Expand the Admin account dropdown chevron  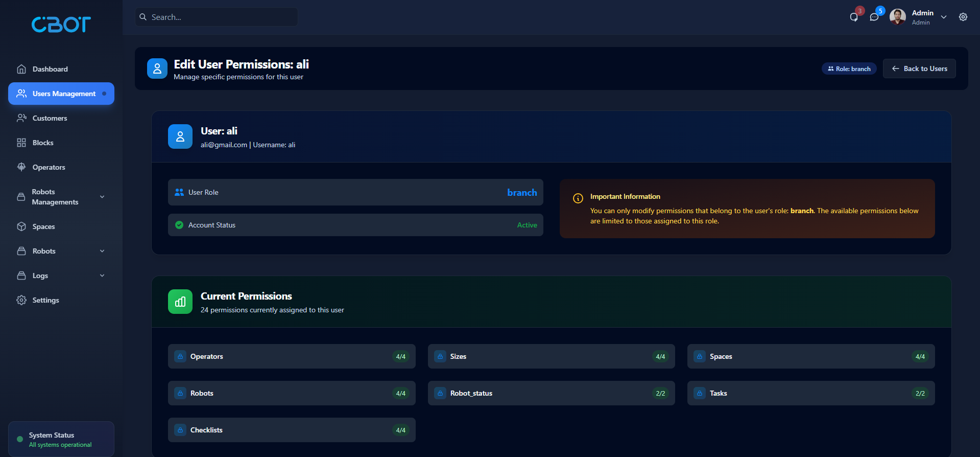[944, 17]
